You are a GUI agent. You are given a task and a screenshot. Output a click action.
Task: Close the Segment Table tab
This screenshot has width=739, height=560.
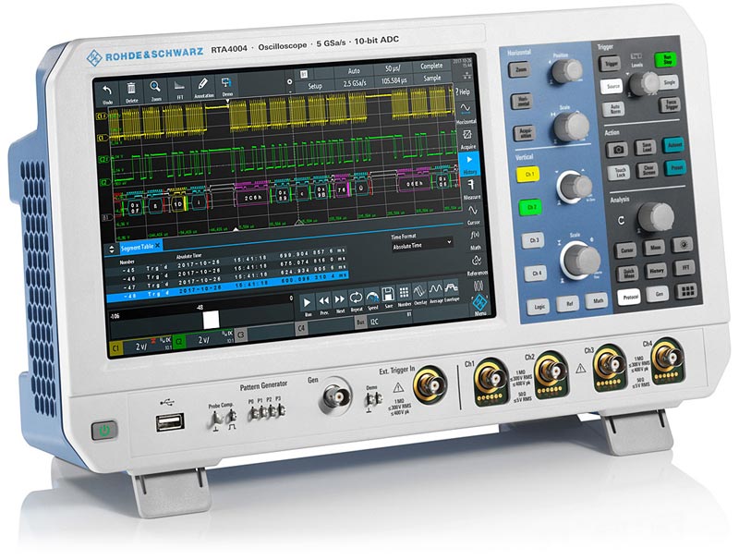157,246
